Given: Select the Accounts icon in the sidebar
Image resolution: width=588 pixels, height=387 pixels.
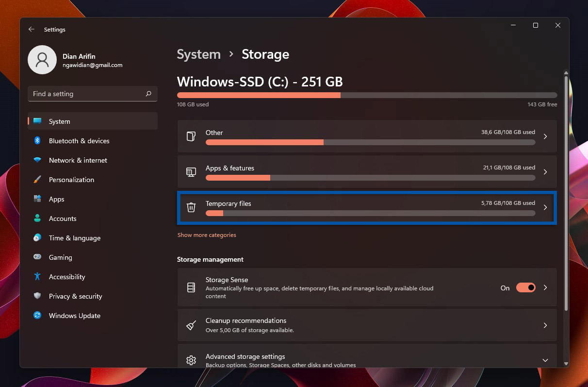Looking at the screenshot, I should point(37,219).
